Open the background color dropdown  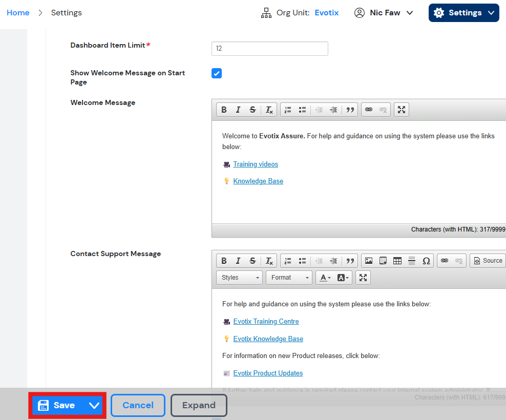(x=343, y=278)
